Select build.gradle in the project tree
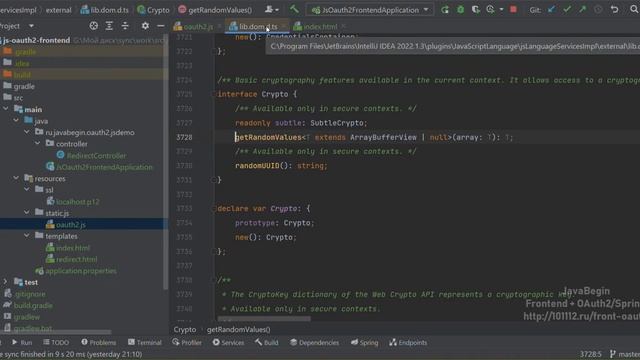Screen dimensions: 640x360 pos(33,305)
